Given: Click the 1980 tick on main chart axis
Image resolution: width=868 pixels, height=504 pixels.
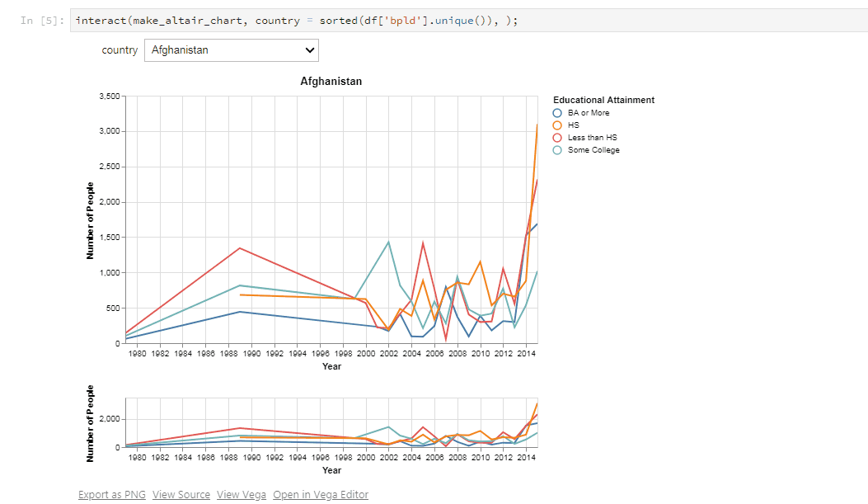Looking at the screenshot, I should point(138,353).
